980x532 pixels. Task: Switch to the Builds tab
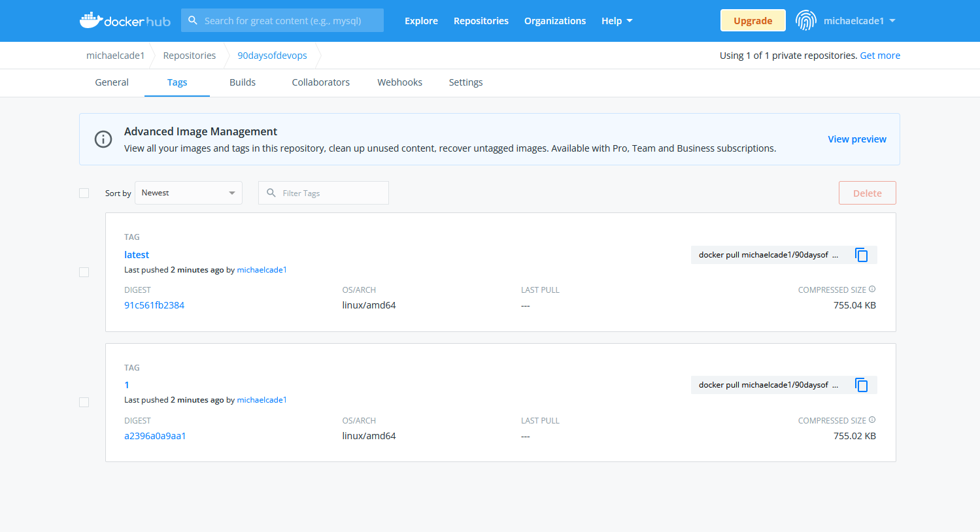click(x=242, y=82)
